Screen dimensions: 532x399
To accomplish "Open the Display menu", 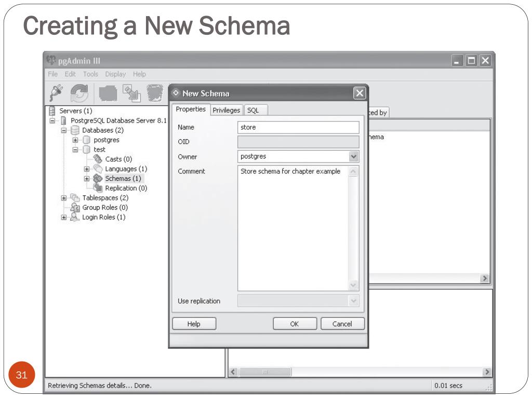I will point(115,74).
